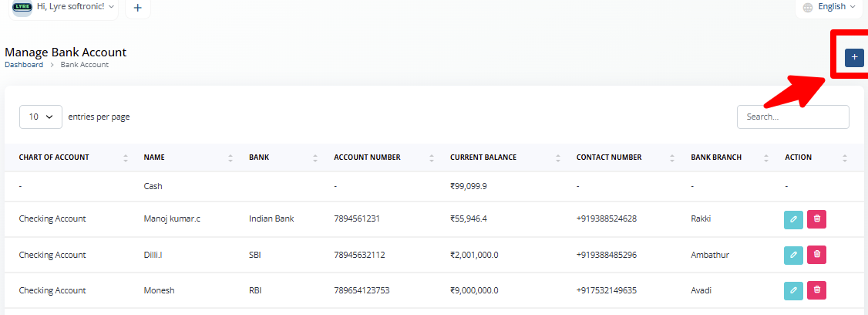Sort by Chart of Account column
This screenshot has height=315, width=868.
tap(54, 157)
